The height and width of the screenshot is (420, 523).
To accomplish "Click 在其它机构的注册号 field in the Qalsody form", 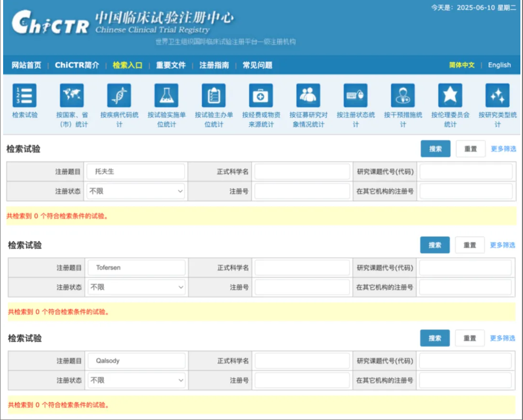I will [x=465, y=380].
